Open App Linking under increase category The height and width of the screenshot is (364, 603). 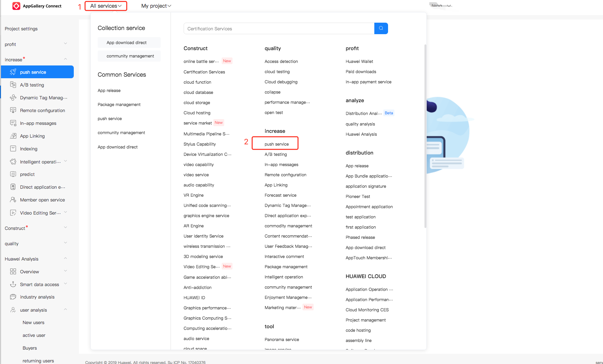[x=276, y=185]
